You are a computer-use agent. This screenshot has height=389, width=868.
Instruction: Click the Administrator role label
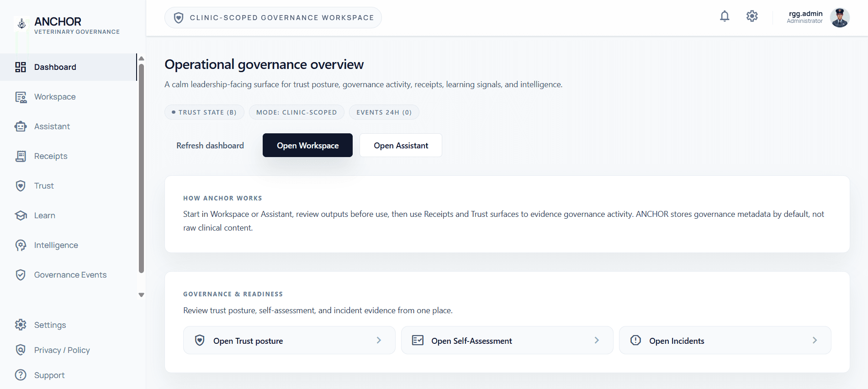click(x=804, y=21)
